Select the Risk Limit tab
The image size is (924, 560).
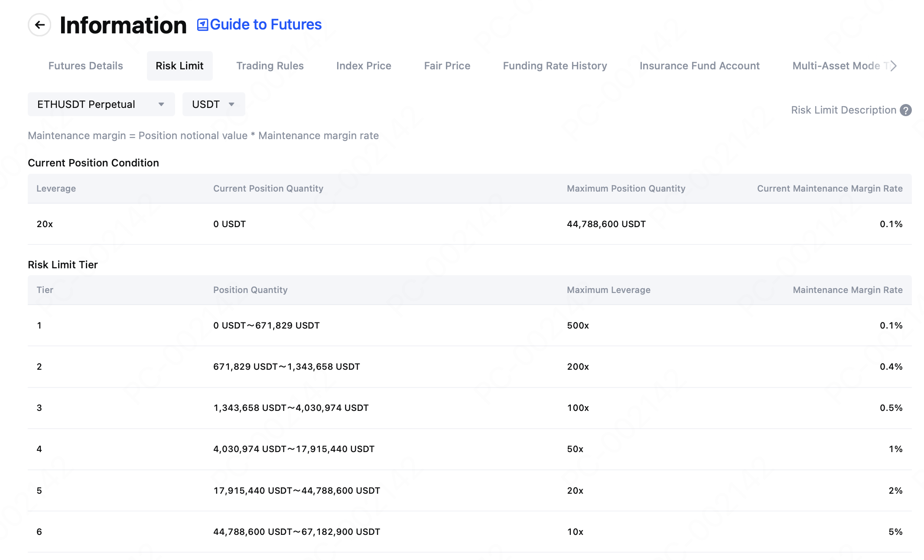coord(179,66)
